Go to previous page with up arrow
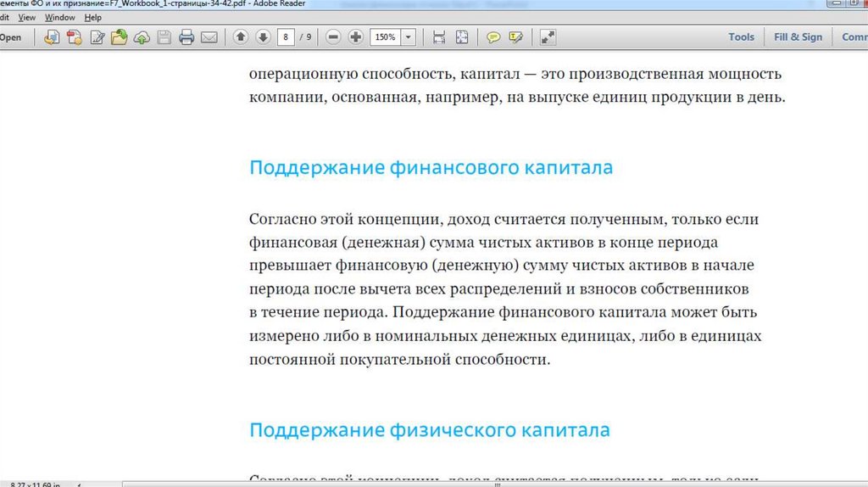This screenshot has width=868, height=487. [240, 37]
